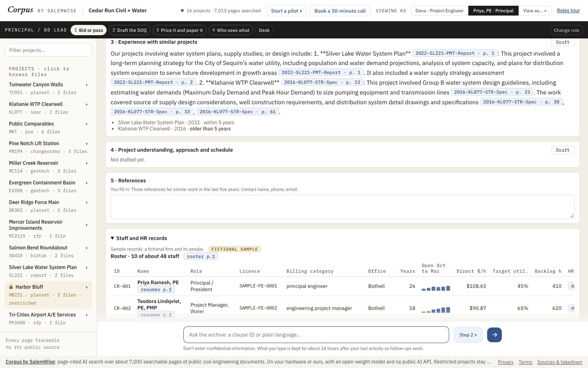The width and height of the screenshot is (588, 368).
Task: Expand Pine Notch Lift Station files
Action: (x=87, y=144)
